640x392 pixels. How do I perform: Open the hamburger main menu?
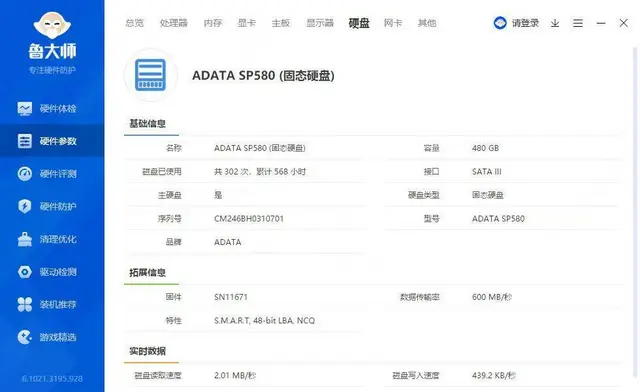(x=578, y=23)
